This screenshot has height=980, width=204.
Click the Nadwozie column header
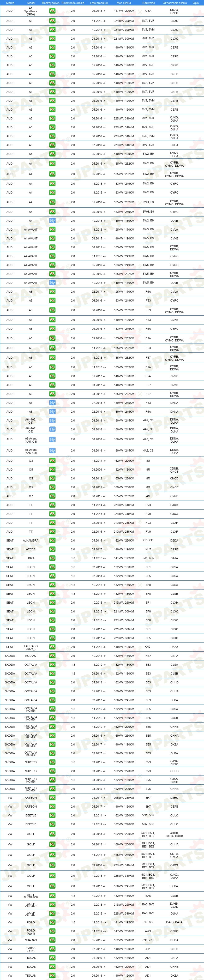(148, 3)
